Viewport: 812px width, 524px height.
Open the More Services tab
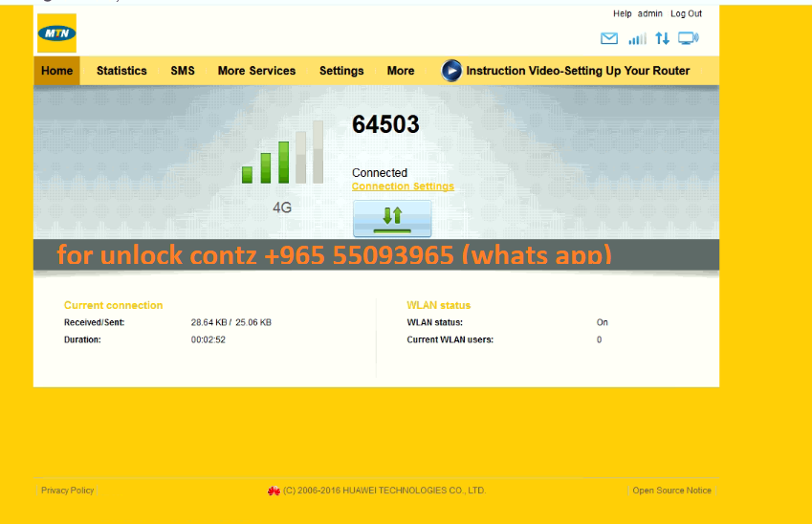point(257,71)
